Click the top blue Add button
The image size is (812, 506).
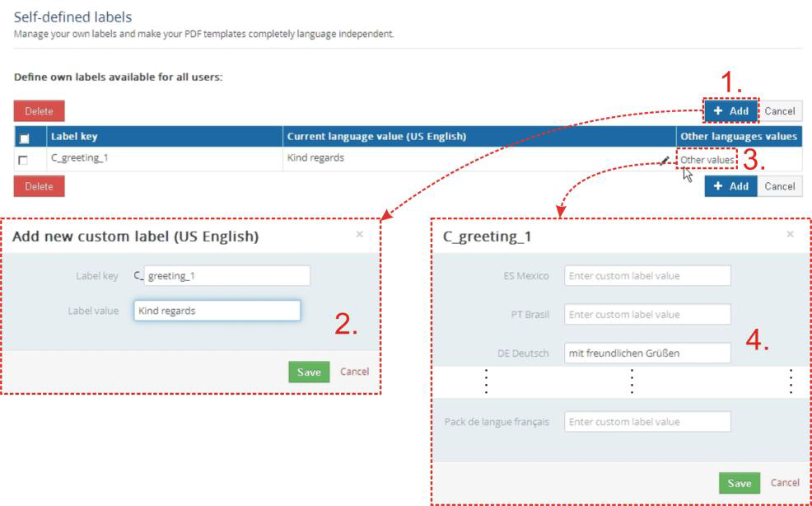tap(730, 111)
